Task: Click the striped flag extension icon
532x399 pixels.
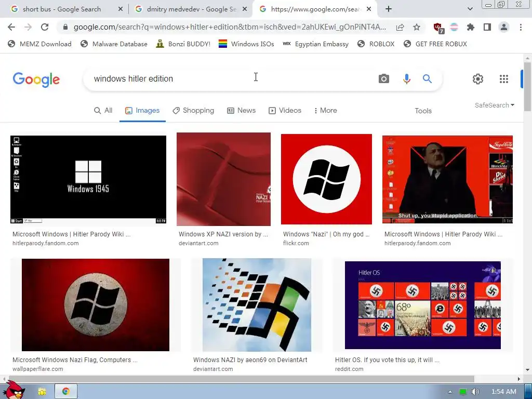Action: click(x=454, y=27)
